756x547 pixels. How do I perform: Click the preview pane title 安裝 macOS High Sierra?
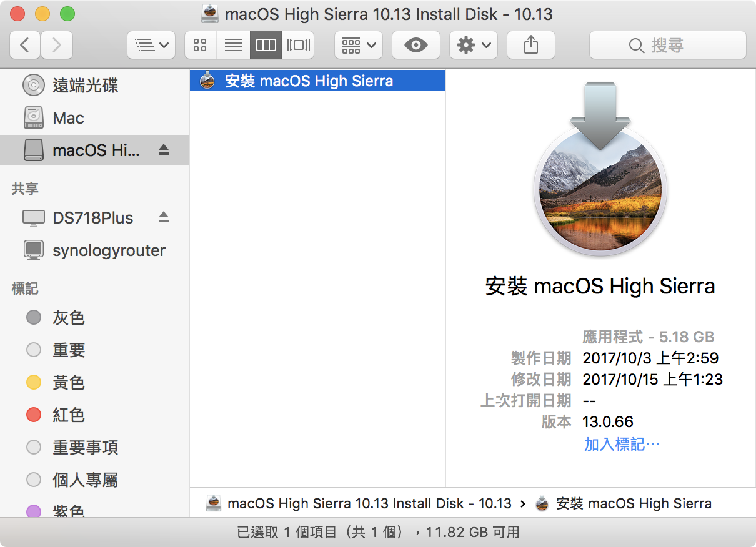(600, 286)
